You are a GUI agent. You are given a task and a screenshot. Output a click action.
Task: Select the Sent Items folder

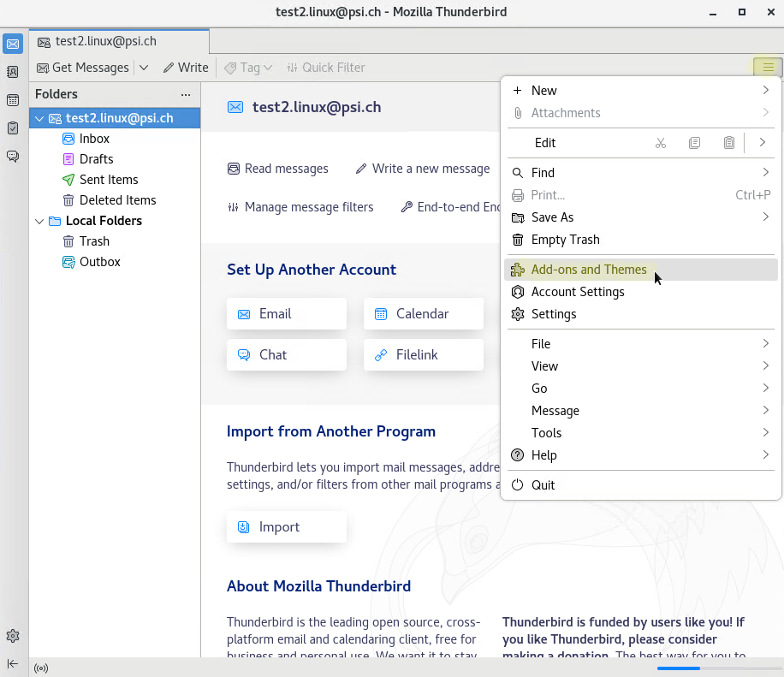pyautogui.click(x=115, y=180)
